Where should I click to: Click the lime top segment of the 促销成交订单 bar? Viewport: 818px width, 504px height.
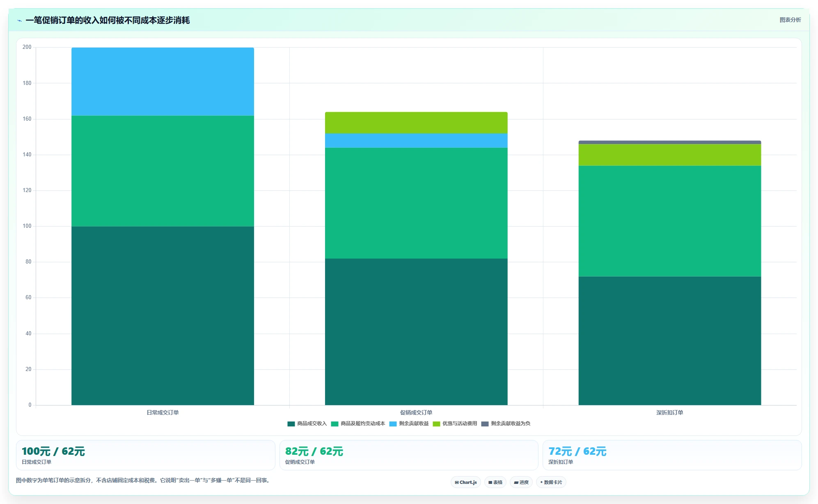[x=416, y=123]
